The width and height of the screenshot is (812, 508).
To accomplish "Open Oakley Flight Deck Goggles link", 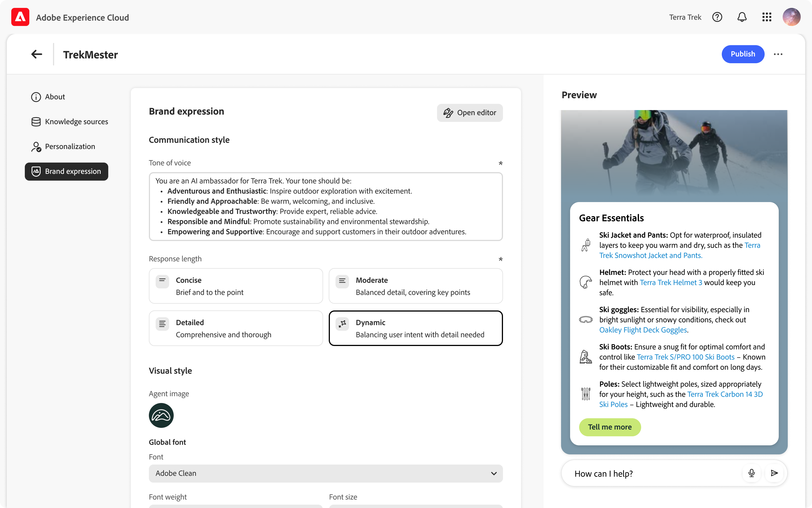I will tap(643, 330).
